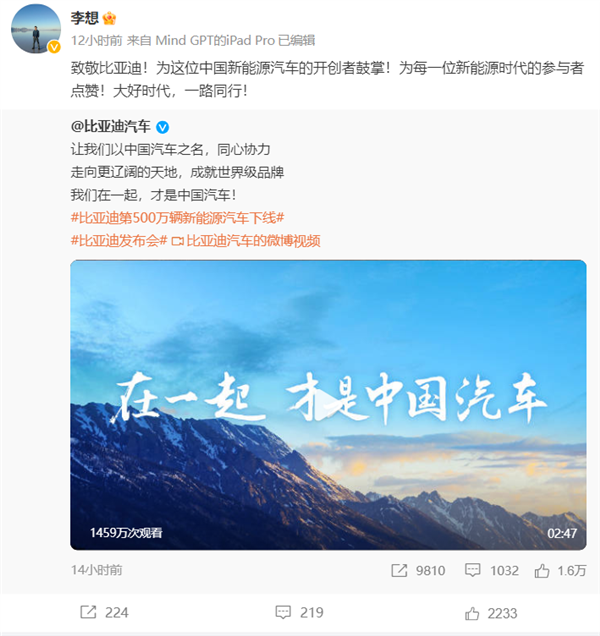The height and width of the screenshot is (636, 600).
Task: Click the Mind GPT的iPad Pro source text
Action: pyautogui.click(x=215, y=40)
